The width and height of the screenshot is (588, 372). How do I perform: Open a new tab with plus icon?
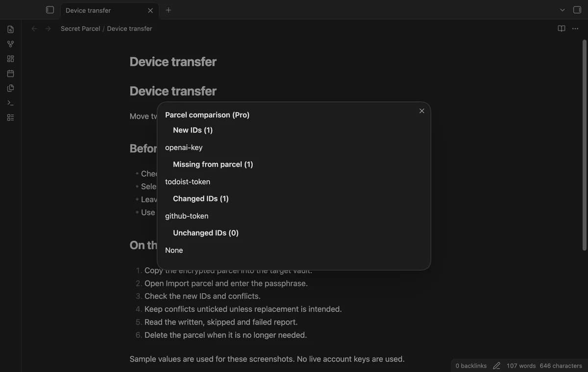click(x=169, y=10)
